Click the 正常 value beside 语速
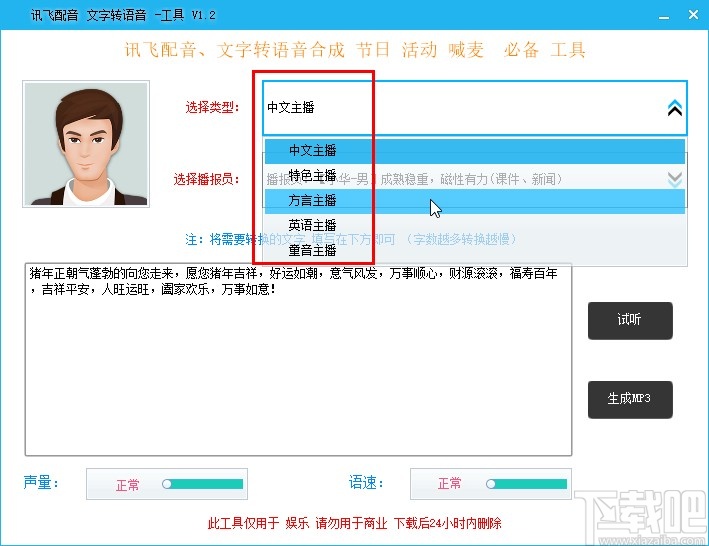 point(449,484)
